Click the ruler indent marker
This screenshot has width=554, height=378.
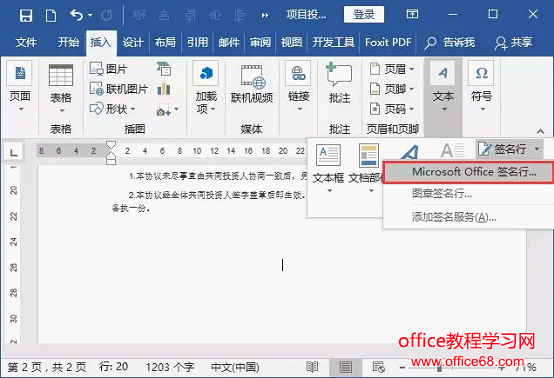(x=111, y=153)
